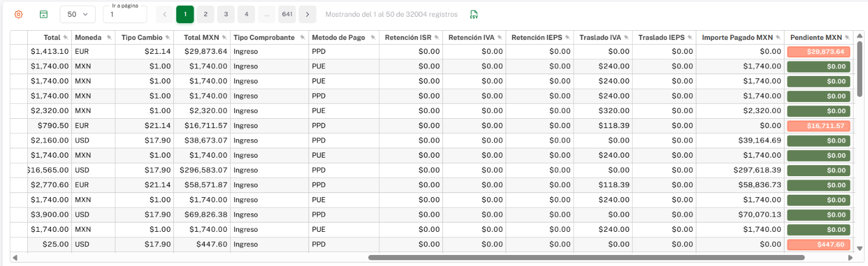The width and height of the screenshot is (868, 266).
Task: Go to page 4
Action: [x=246, y=14]
